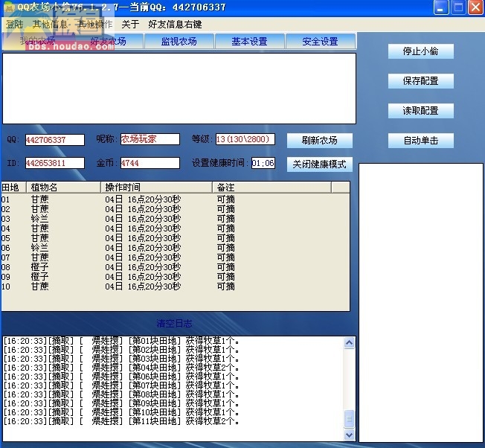Sort by the 备注 column header
The height and width of the screenshot is (448, 485).
pos(272,188)
